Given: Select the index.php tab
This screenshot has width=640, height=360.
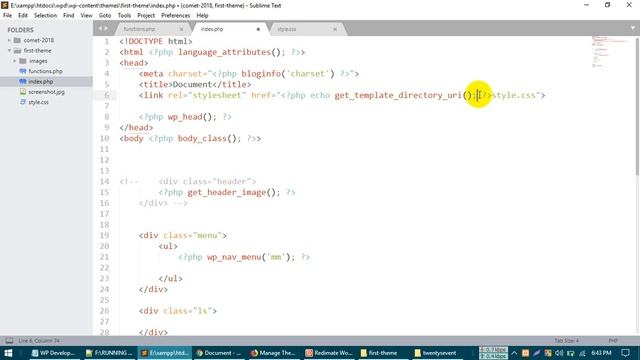Looking at the screenshot, I should tap(212, 29).
